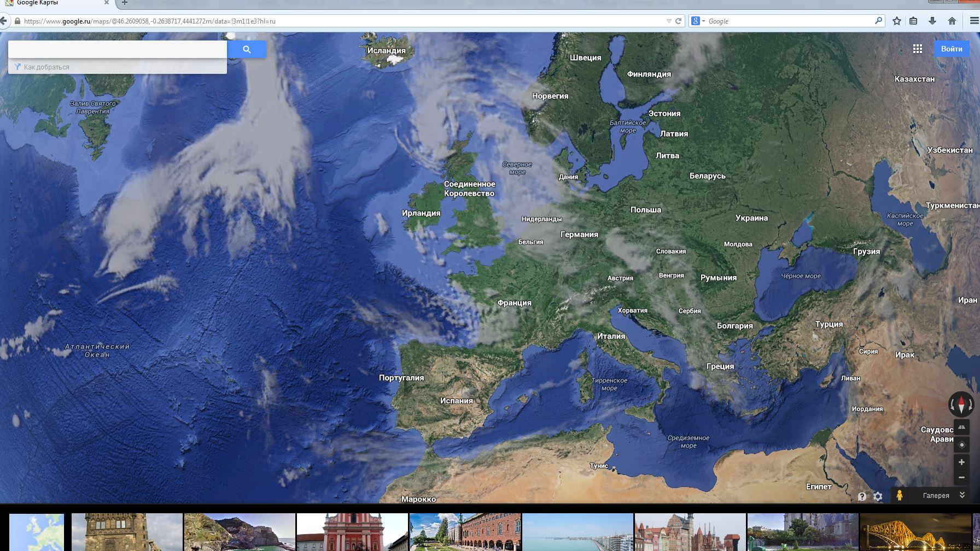Image resolution: width=980 pixels, height=551 pixels.
Task: Open the downloads arrow
Action: point(932,21)
